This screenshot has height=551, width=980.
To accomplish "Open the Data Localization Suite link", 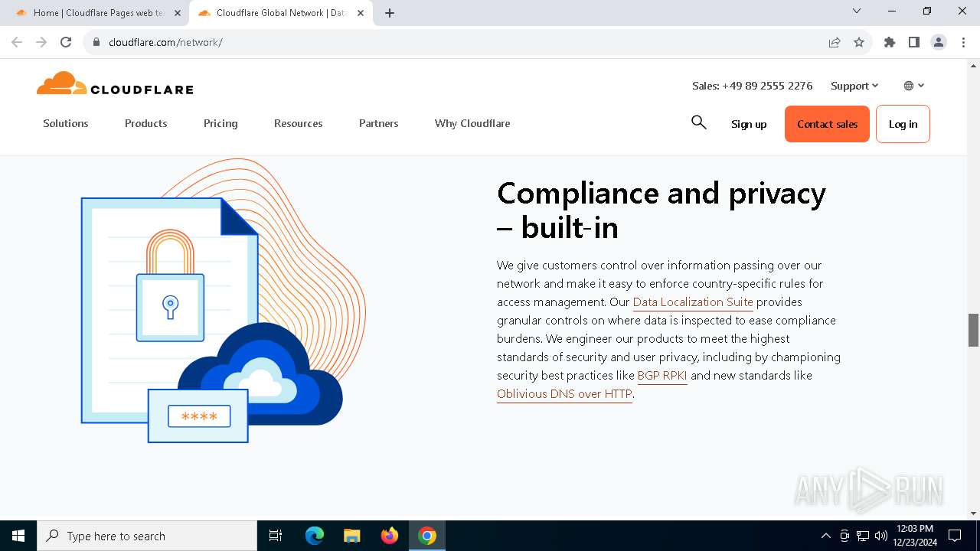I will 693,302.
